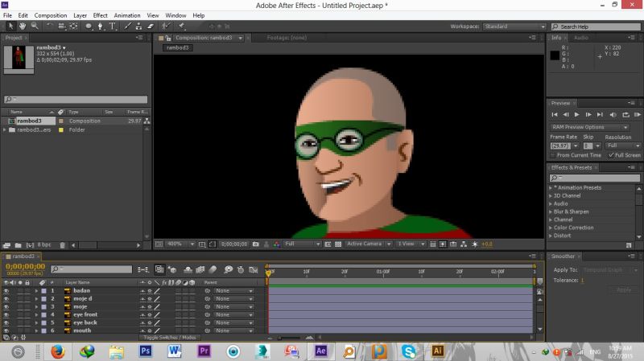Hide the badan layer eye icon
Image resolution: width=644 pixels, height=361 pixels.
click(6, 291)
